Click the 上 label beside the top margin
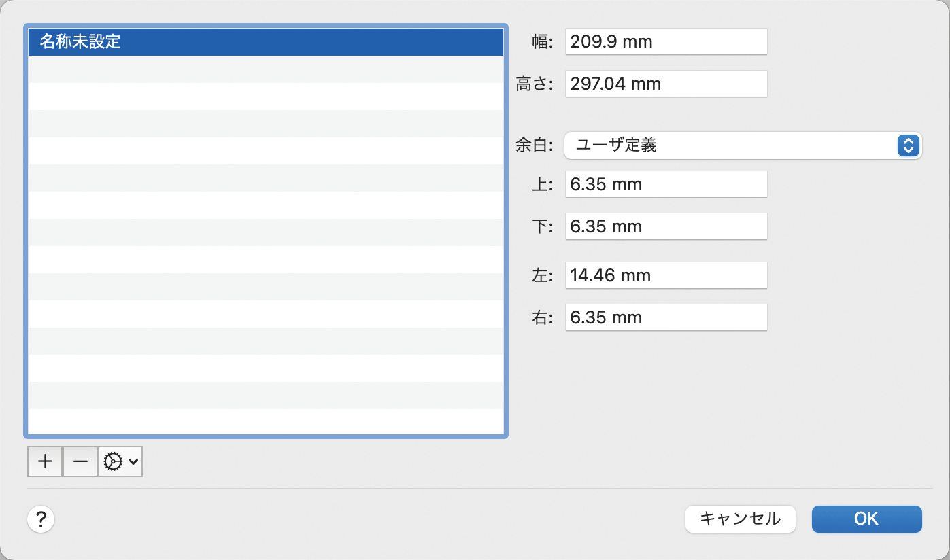Image resolution: width=950 pixels, height=560 pixels. [542, 185]
